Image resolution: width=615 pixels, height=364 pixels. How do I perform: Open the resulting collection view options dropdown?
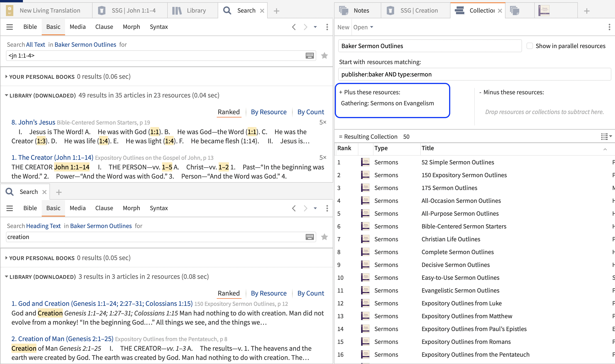coord(606,137)
